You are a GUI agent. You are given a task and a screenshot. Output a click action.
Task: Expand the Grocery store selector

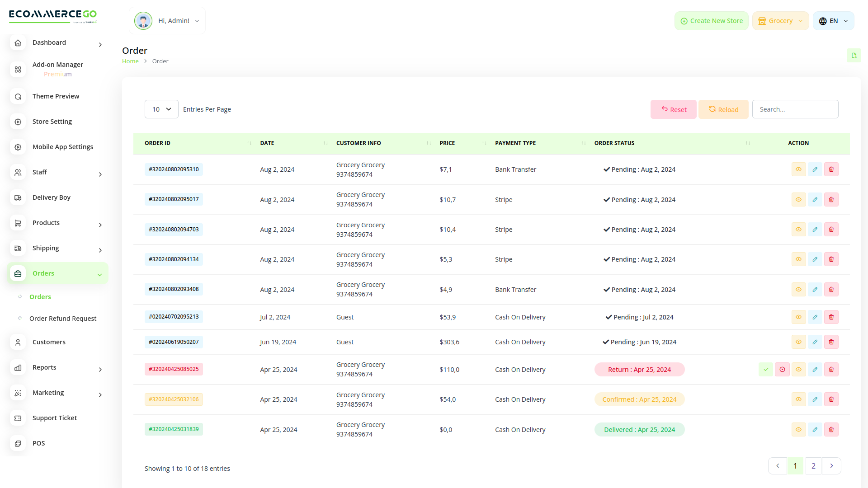(780, 21)
